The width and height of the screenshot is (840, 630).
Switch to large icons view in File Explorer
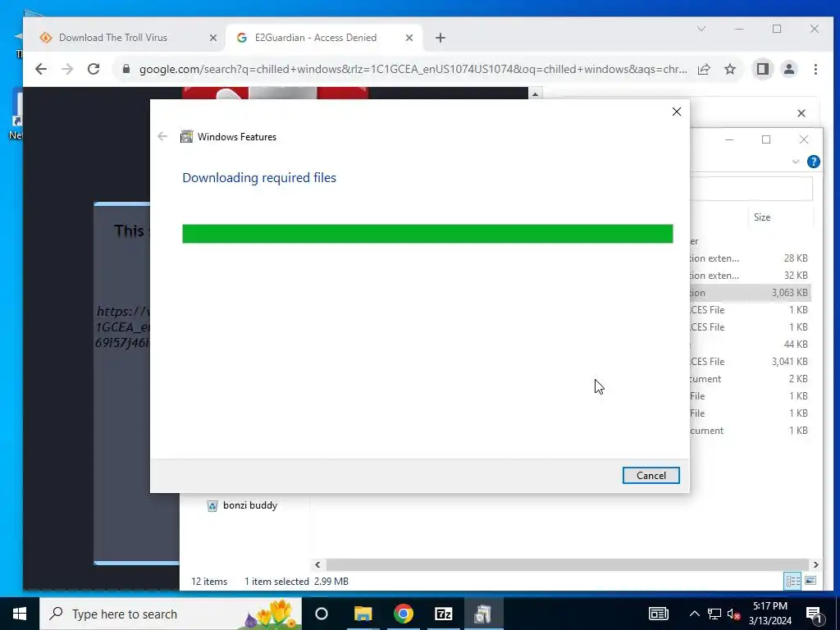[810, 581]
